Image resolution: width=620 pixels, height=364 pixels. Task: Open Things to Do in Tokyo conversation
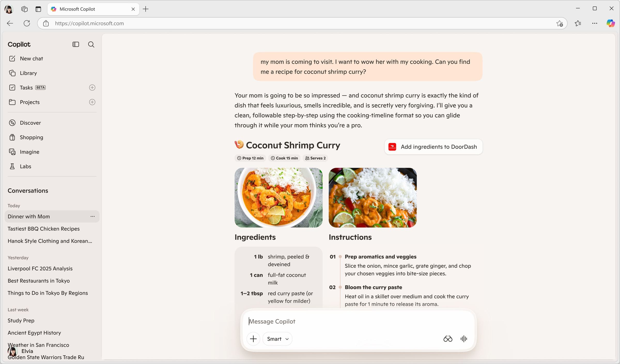click(x=48, y=293)
